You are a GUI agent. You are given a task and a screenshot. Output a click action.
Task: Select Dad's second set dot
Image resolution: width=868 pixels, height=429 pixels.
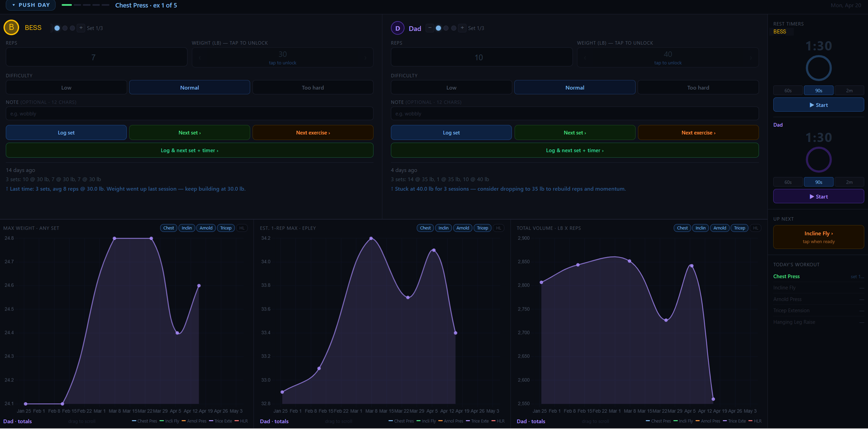click(446, 28)
